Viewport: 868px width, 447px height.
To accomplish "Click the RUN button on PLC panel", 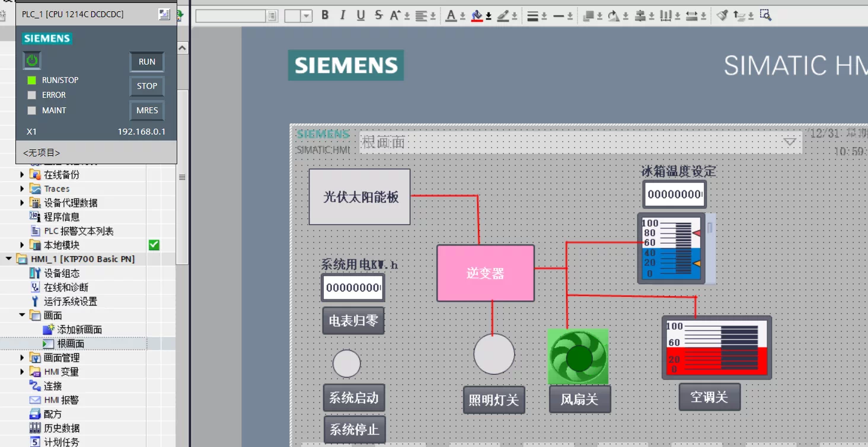I will pyautogui.click(x=147, y=62).
